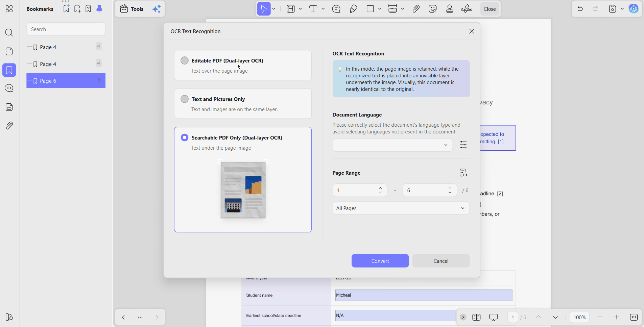Expand the shape tool dropdown arrow
Screen dimensions: 644x327
[x=380, y=9]
